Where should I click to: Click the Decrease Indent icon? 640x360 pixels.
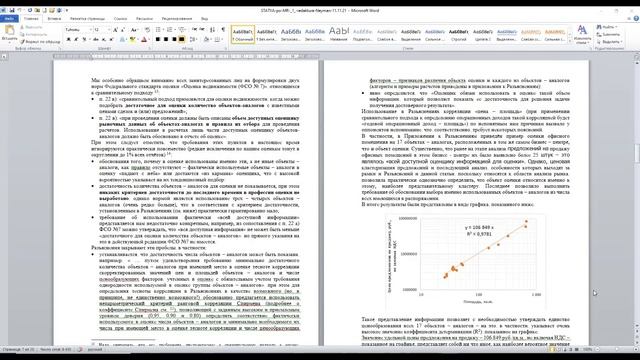point(195,30)
